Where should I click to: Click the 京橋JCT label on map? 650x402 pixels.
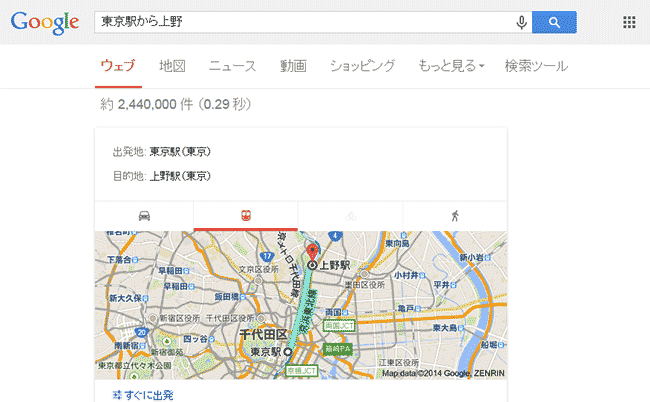302,371
